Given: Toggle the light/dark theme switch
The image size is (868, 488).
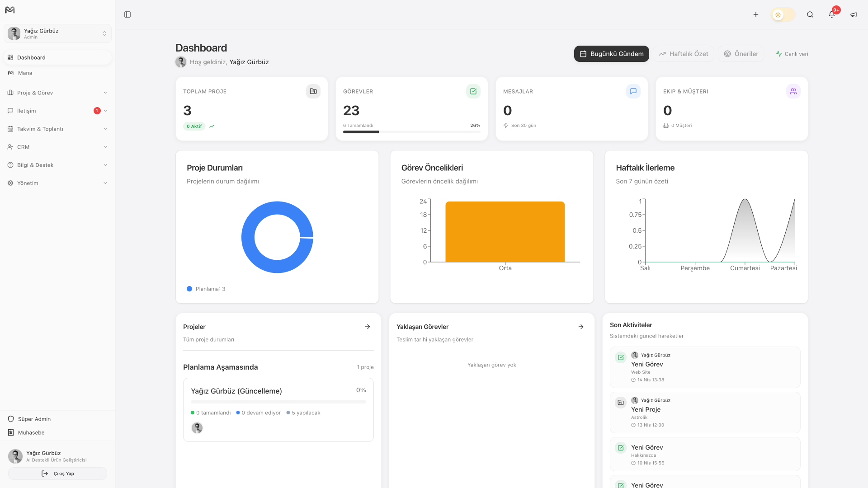Looking at the screenshot, I should pos(783,14).
